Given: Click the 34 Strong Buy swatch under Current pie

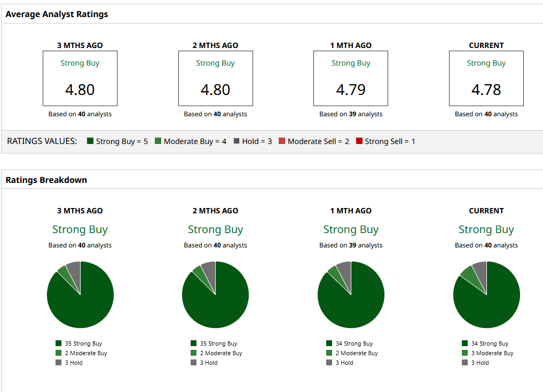Looking at the screenshot, I should click(x=465, y=343).
